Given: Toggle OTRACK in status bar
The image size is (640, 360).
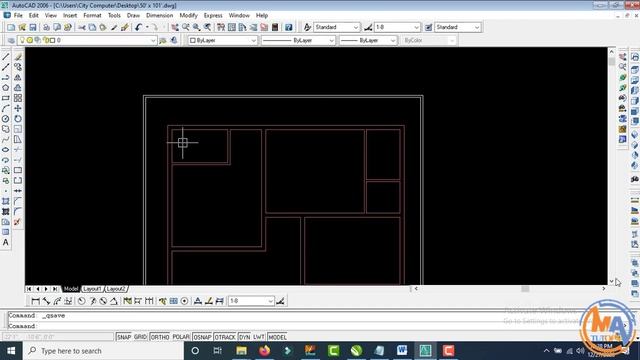Looking at the screenshot, I should [x=225, y=337].
